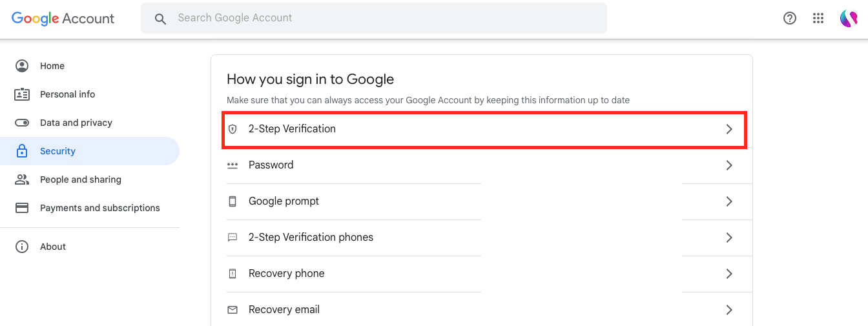
Task: Click the Payments card icon in sidebar
Action: (22, 208)
